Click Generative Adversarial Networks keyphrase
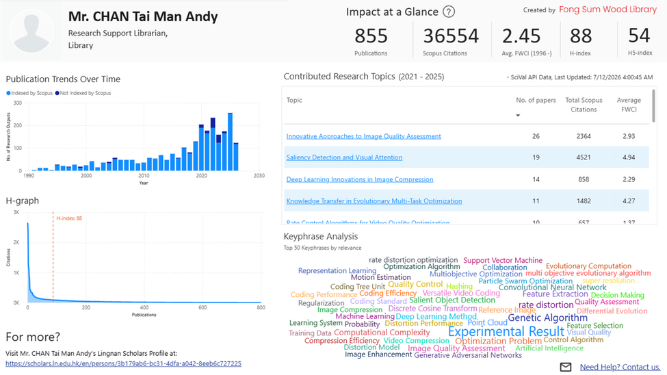Viewport: 667px width, 375px height. point(468,355)
